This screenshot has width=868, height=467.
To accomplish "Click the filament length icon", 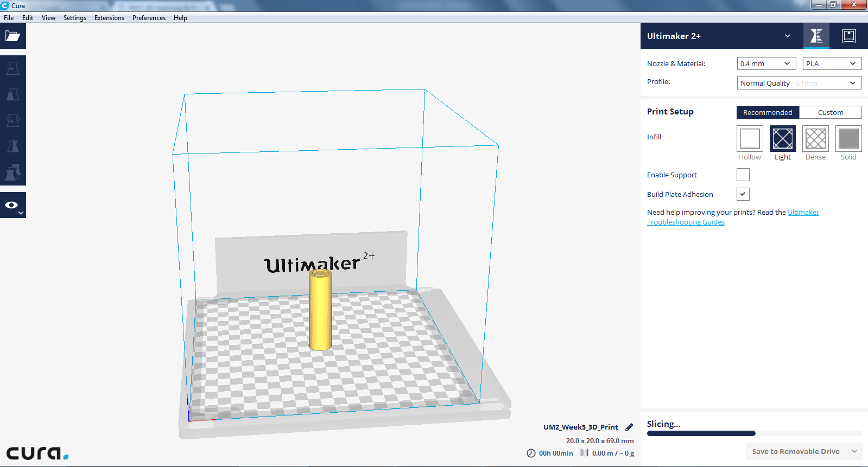I will click(x=584, y=453).
